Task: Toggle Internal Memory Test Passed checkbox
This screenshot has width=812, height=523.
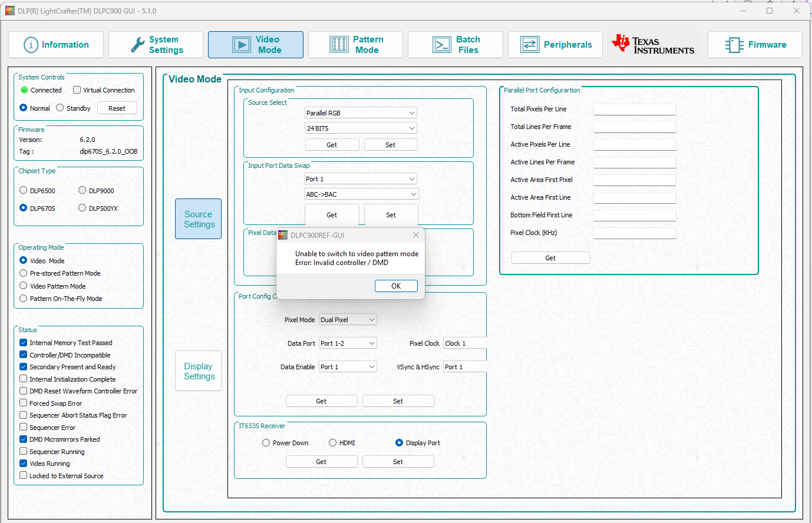Action: [x=24, y=343]
